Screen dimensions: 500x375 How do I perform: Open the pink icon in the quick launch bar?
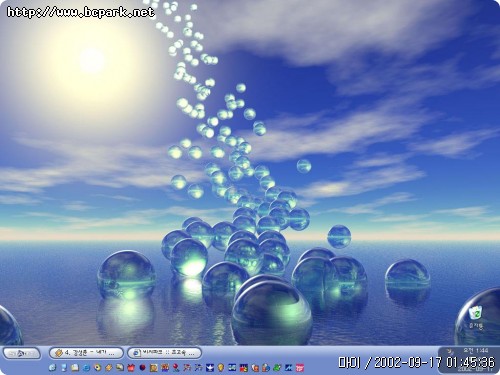click(x=300, y=368)
